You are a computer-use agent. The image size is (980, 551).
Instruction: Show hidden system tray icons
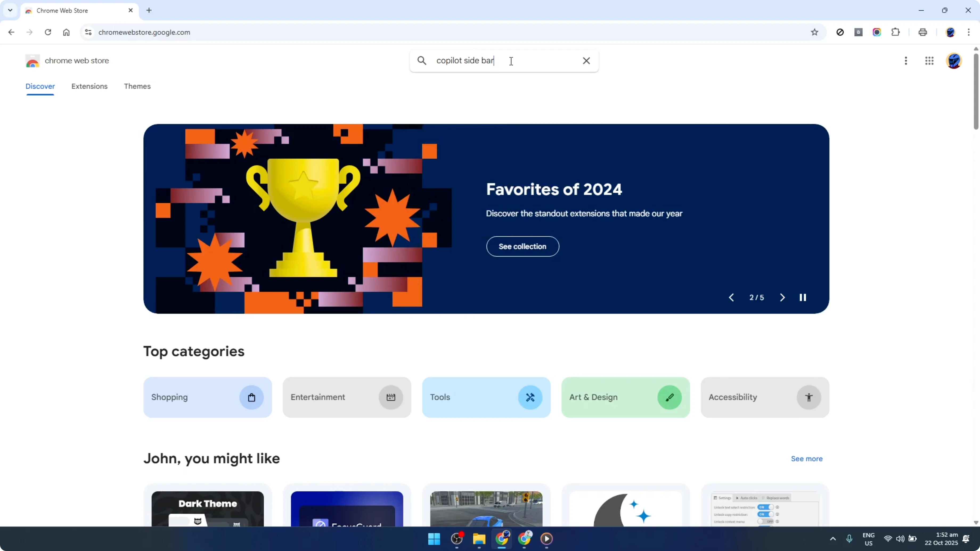click(x=833, y=539)
